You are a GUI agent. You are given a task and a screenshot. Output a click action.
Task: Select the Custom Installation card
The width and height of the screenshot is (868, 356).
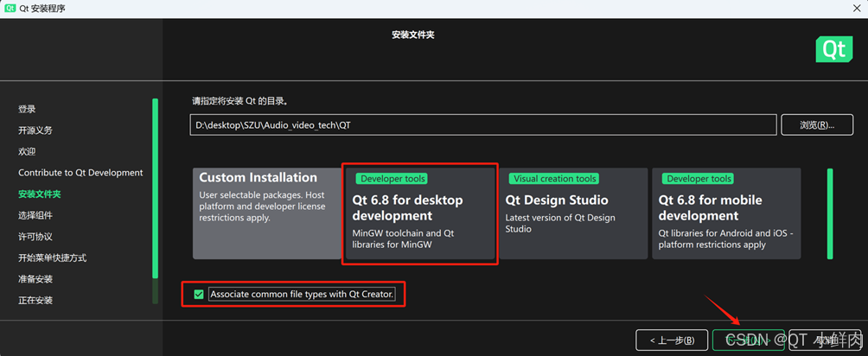click(x=267, y=213)
